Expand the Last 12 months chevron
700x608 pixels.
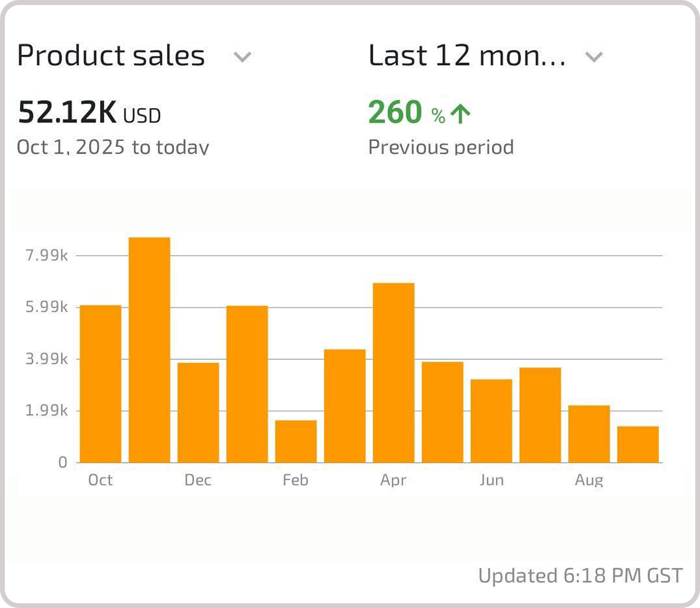pos(594,57)
